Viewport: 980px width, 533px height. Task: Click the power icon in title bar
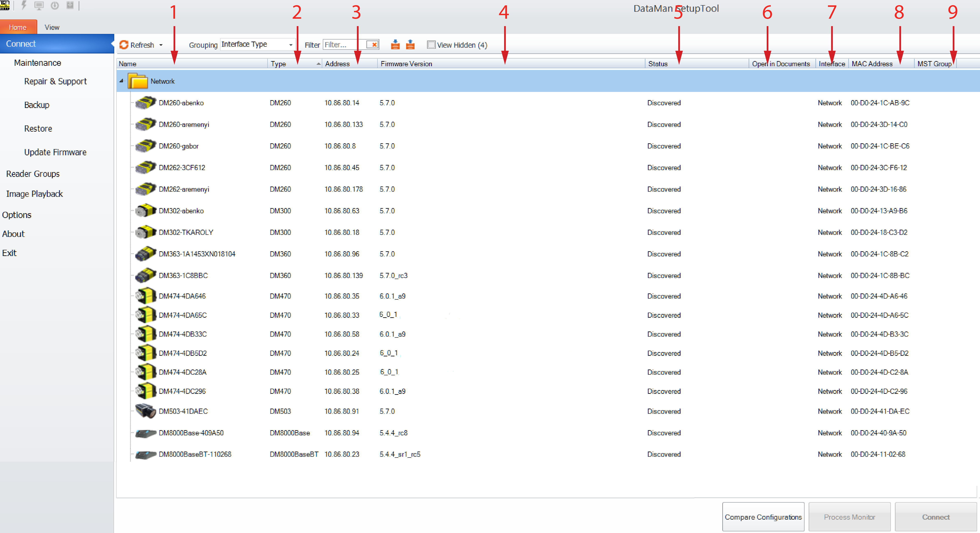click(55, 5)
